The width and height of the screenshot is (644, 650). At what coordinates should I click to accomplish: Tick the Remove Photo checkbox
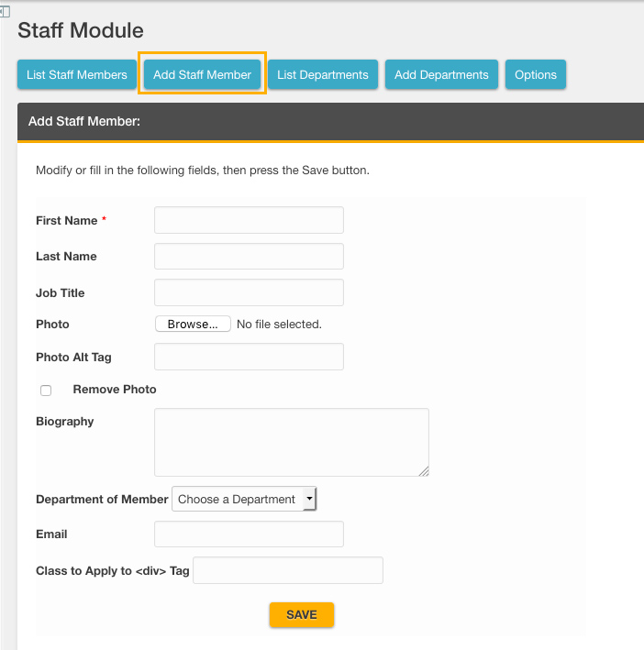click(46, 391)
